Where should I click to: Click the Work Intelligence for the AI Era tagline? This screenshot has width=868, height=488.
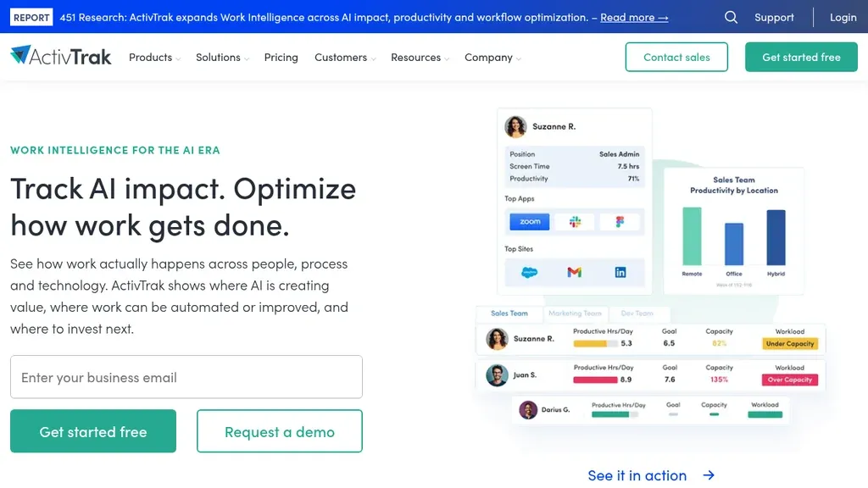(x=115, y=150)
